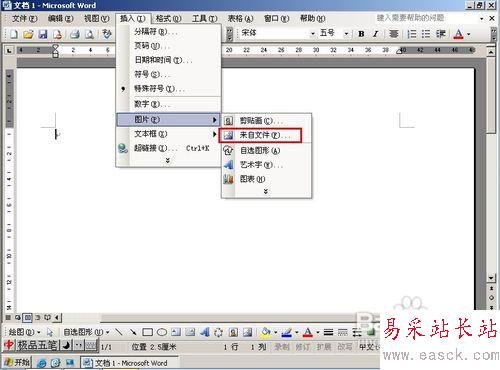Click the vertical scrollbar thumb
This screenshot has height=370, width=500.
point(491,95)
